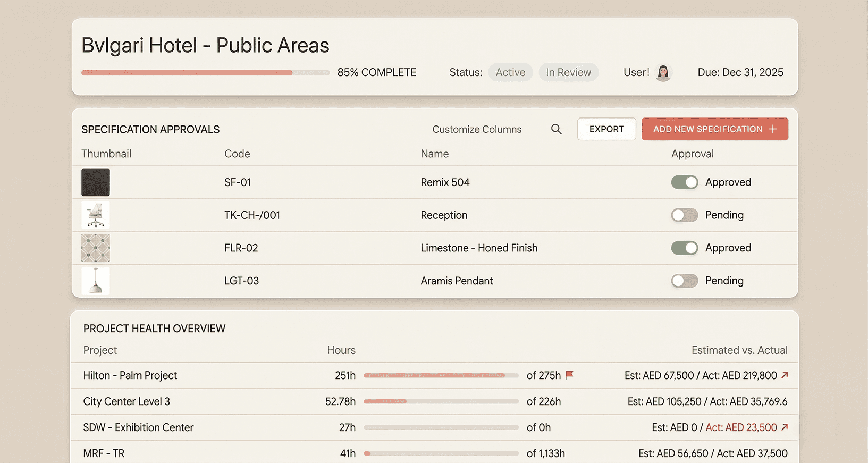The image size is (868, 463).
Task: Open SDW - Exhibition Center row
Action: tap(435, 427)
